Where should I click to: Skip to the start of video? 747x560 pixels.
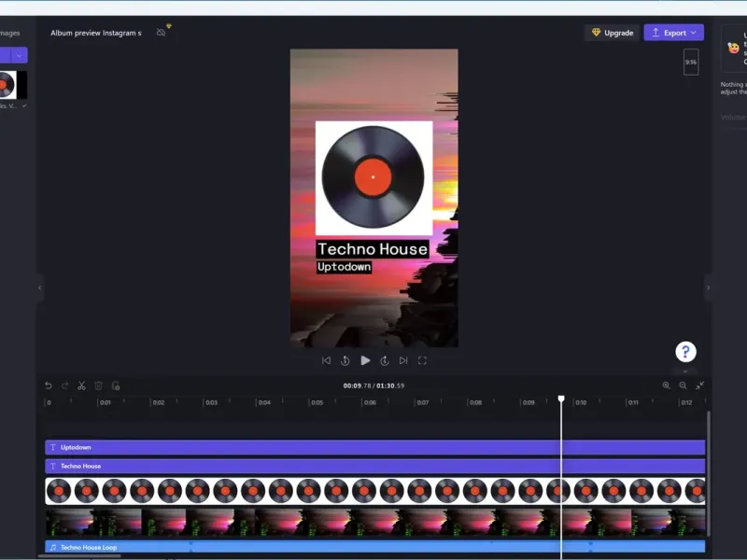(326, 360)
